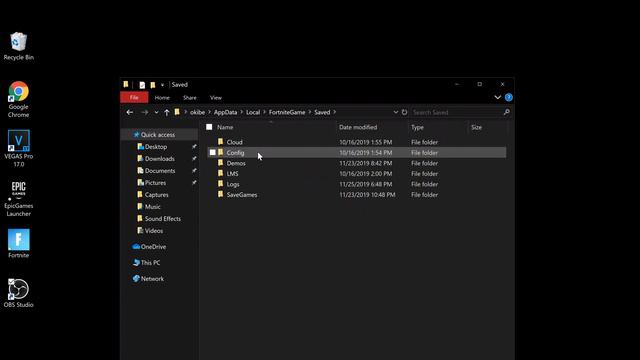This screenshot has width=640, height=360.
Task: Switch to the View ribbon tab
Action: [216, 98]
